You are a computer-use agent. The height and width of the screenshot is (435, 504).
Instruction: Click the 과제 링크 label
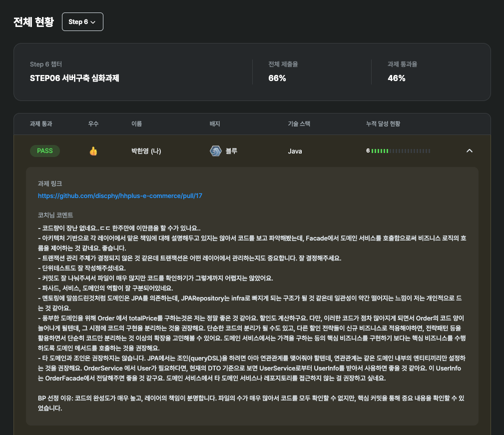tap(50, 183)
